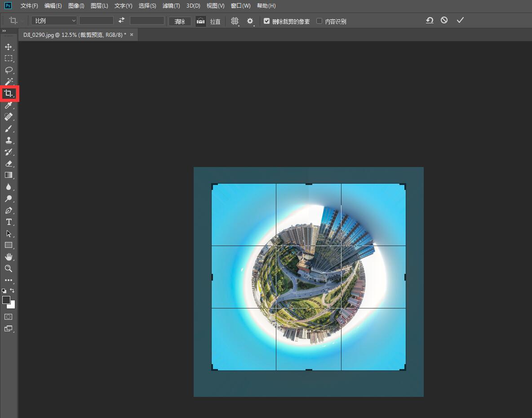Cancel the crop operation
This screenshot has width=532, height=418.
pyautogui.click(x=444, y=20)
